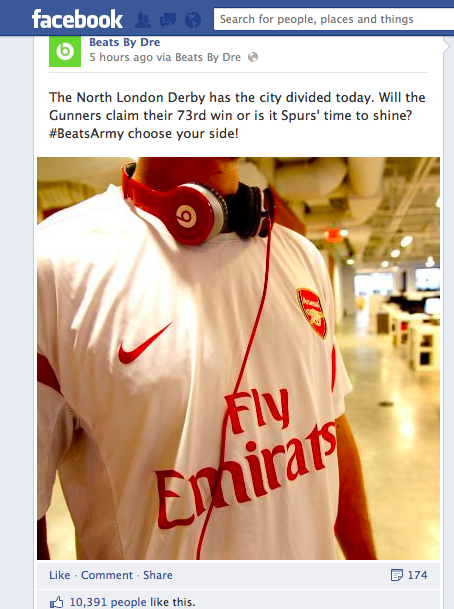Open the Beats By Dre page name
Screen dimensions: 454x609
(x=125, y=42)
